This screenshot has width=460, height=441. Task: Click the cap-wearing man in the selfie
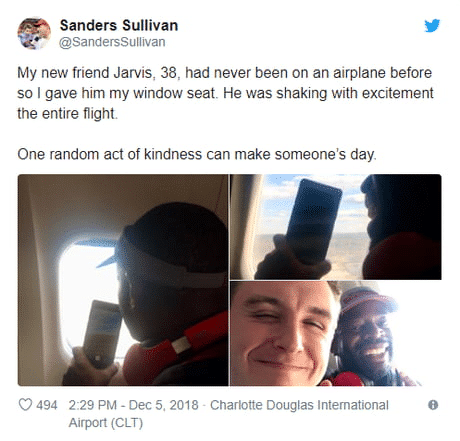368,333
